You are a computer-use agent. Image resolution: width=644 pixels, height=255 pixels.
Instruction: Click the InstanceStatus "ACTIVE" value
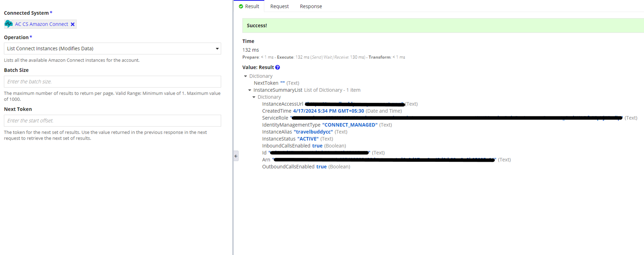point(308,139)
